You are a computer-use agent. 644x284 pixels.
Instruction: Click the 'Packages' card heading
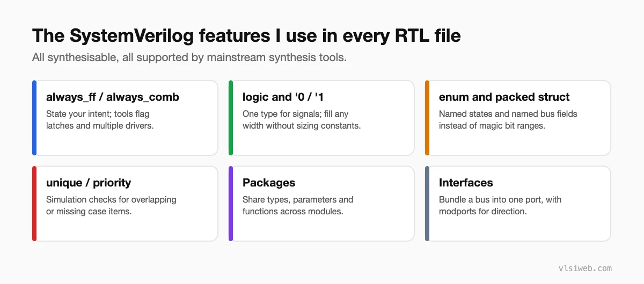click(x=269, y=183)
